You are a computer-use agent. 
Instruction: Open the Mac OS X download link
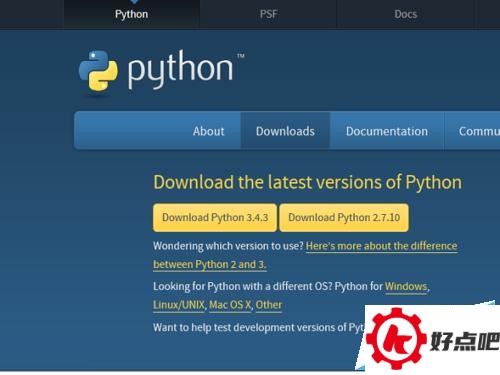coord(230,305)
